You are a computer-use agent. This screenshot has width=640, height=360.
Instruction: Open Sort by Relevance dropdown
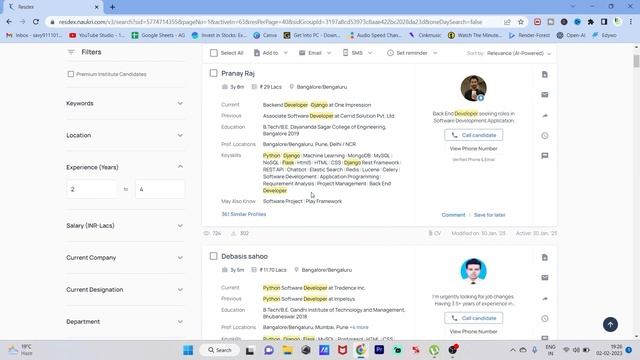coord(519,53)
